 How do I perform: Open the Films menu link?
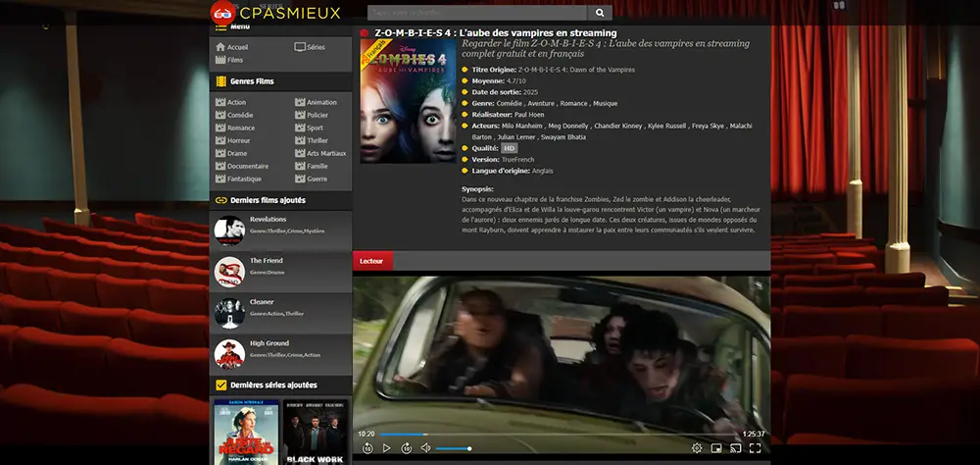click(229, 60)
